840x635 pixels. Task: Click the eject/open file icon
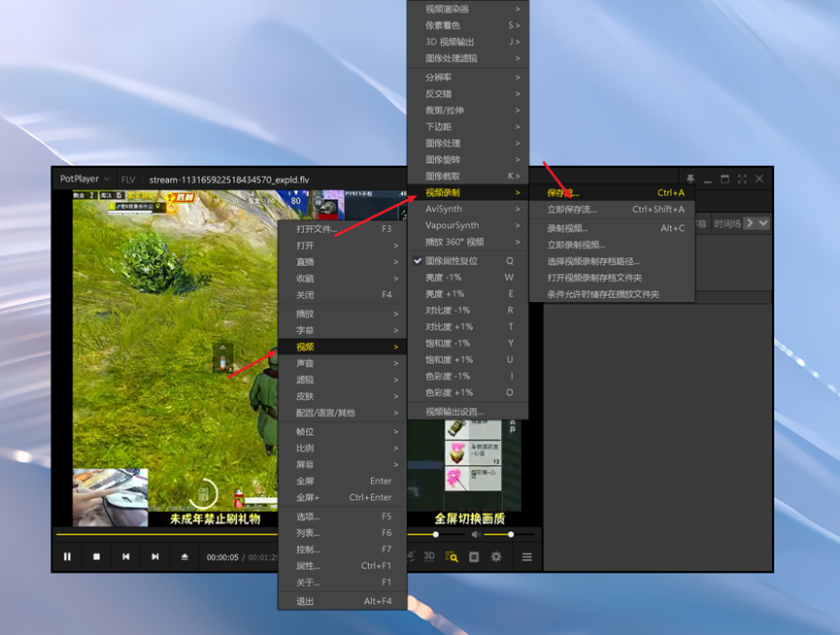pos(185,556)
